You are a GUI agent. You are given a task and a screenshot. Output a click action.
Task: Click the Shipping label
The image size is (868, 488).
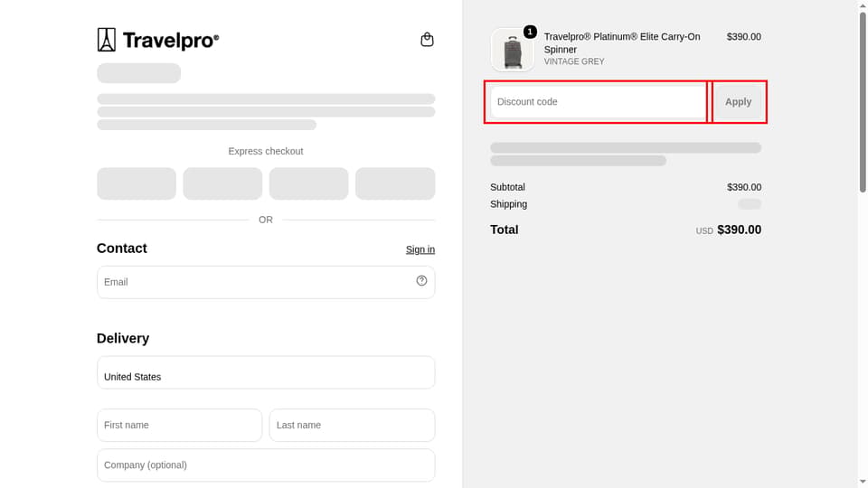tap(509, 204)
